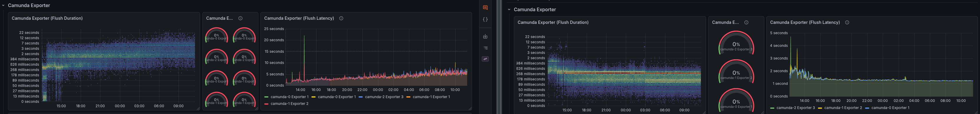The width and height of the screenshot is (980, 114).
Task: Open the Camunda E... panel title in right window
Action: coord(725,22)
